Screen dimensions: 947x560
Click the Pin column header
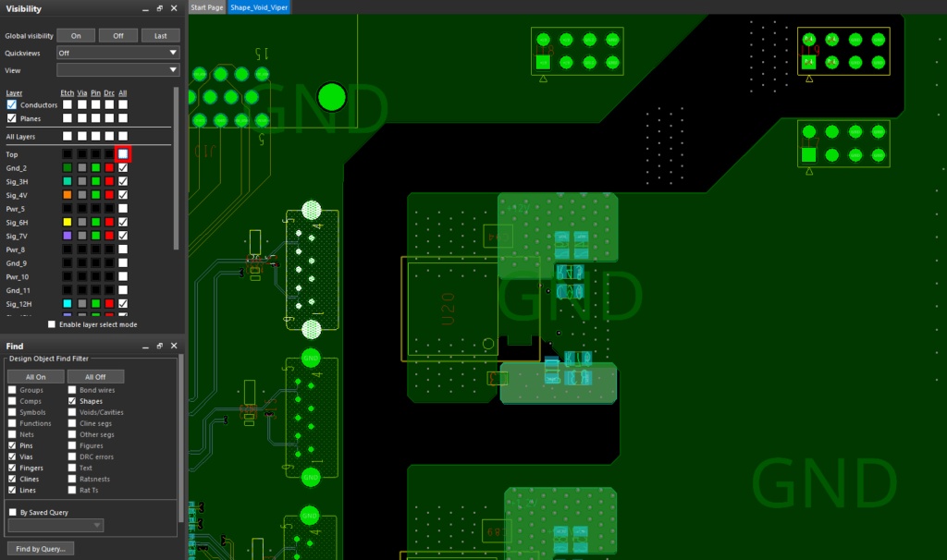(95, 93)
